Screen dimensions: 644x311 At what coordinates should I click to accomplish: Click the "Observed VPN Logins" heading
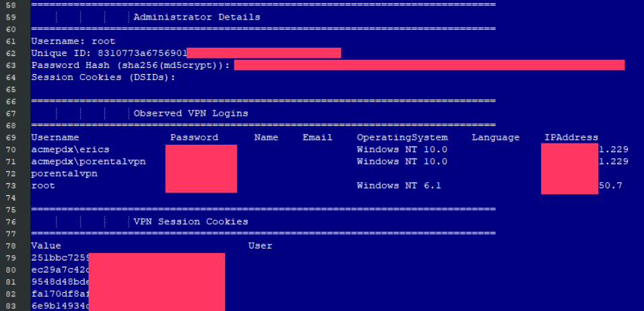[191, 113]
